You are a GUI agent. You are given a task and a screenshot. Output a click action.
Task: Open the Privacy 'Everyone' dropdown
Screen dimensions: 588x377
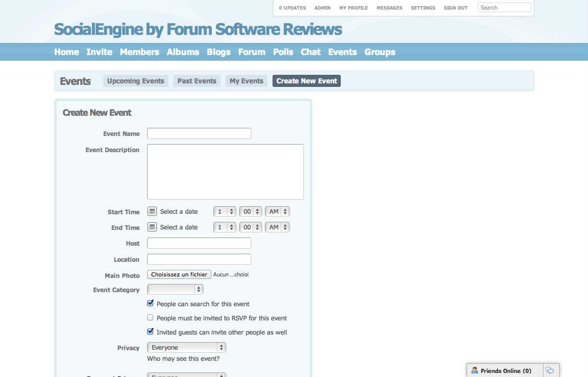[187, 347]
